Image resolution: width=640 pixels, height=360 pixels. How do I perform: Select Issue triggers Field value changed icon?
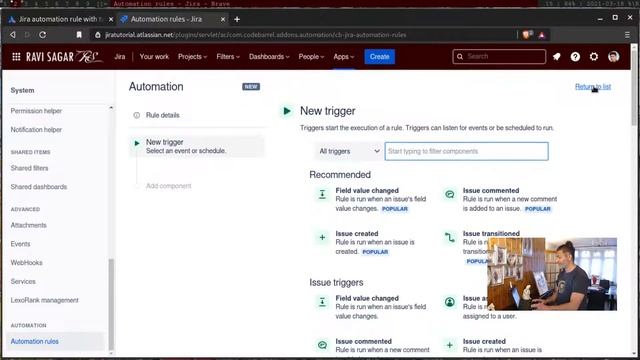[x=322, y=302]
